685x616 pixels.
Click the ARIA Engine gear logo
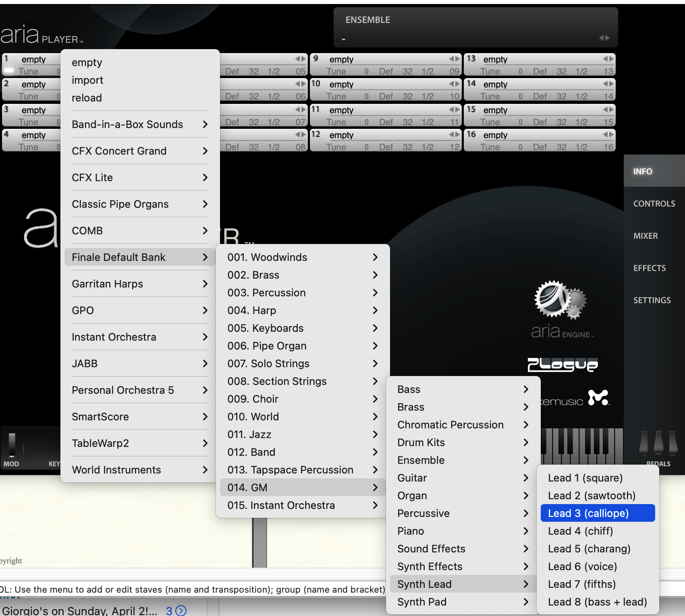click(560, 300)
